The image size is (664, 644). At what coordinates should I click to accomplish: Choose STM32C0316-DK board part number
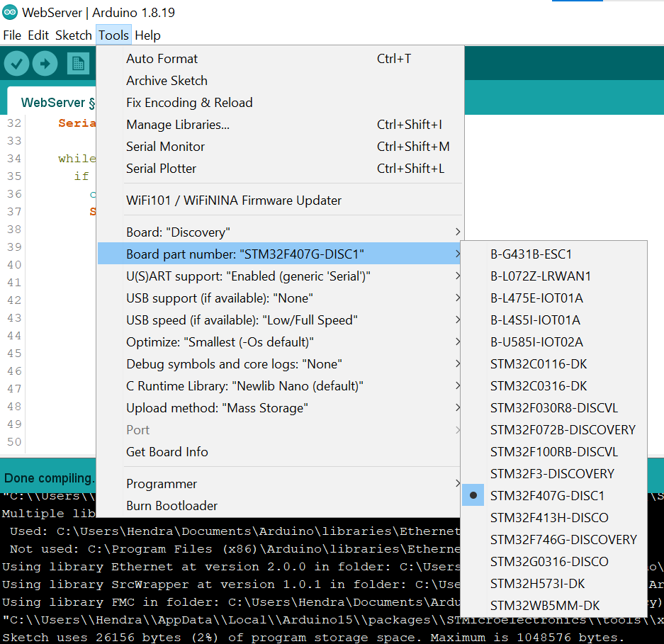coord(554,386)
